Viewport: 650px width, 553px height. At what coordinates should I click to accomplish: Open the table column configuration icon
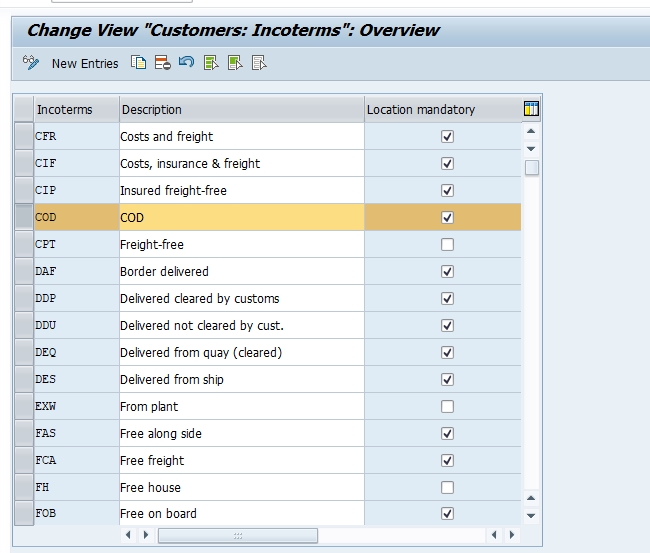coord(531,109)
